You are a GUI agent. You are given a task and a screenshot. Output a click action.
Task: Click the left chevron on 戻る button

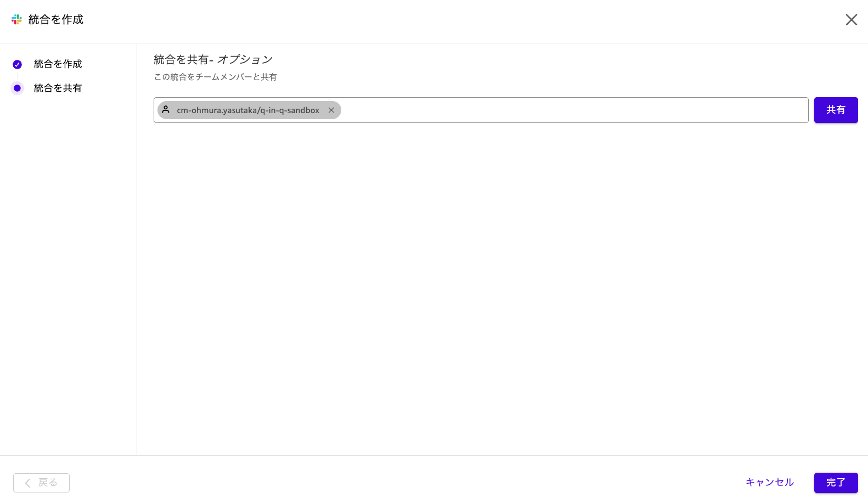click(x=27, y=483)
